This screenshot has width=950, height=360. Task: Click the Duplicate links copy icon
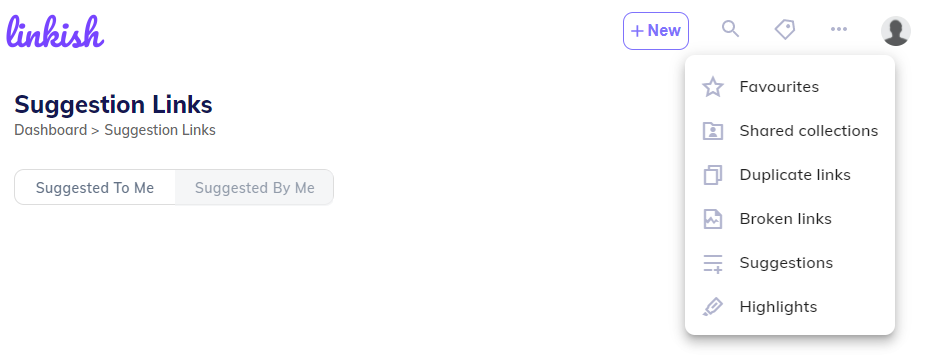click(712, 175)
